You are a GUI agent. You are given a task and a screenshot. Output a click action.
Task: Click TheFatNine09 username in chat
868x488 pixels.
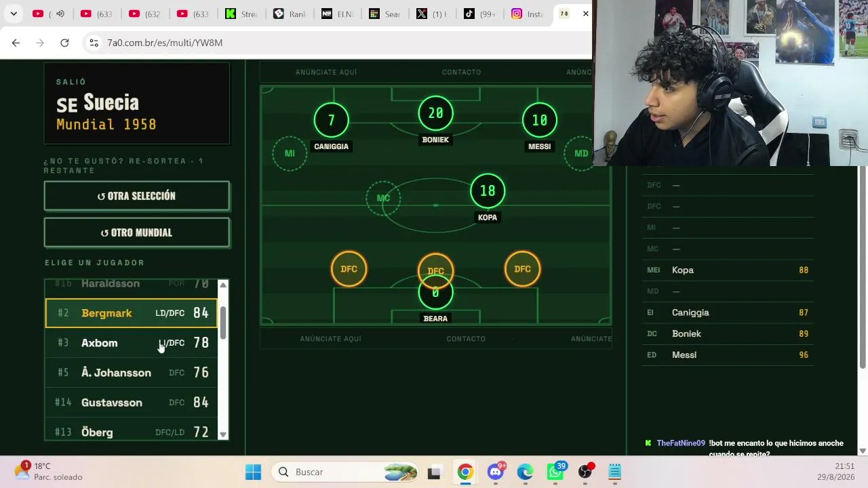681,443
